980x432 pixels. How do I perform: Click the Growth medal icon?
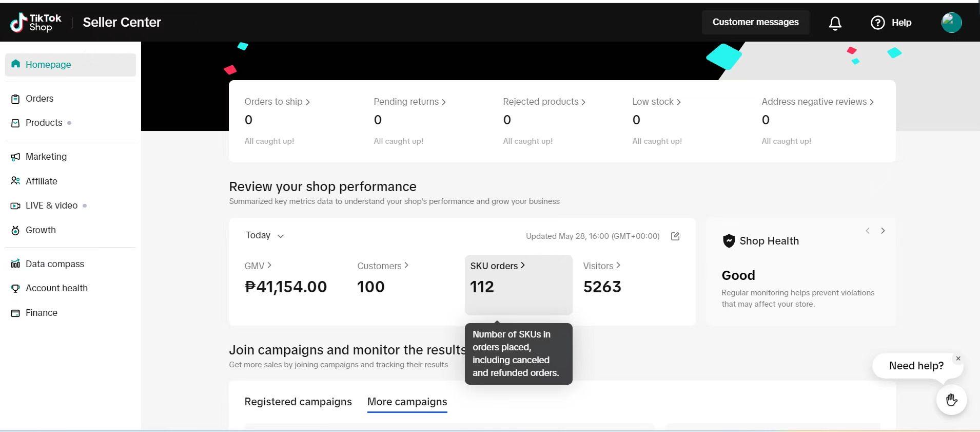point(15,230)
